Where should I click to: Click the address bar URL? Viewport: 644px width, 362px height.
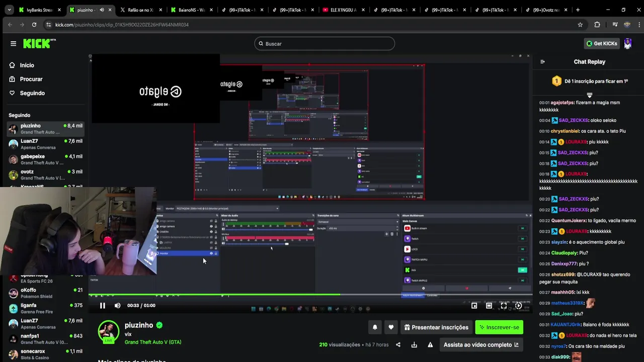(x=122, y=25)
